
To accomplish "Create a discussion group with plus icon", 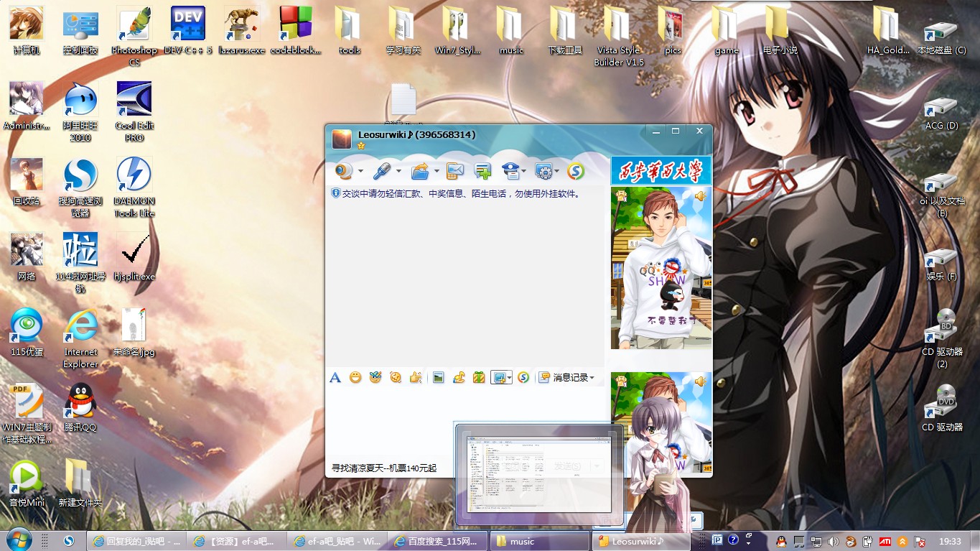I will (482, 171).
